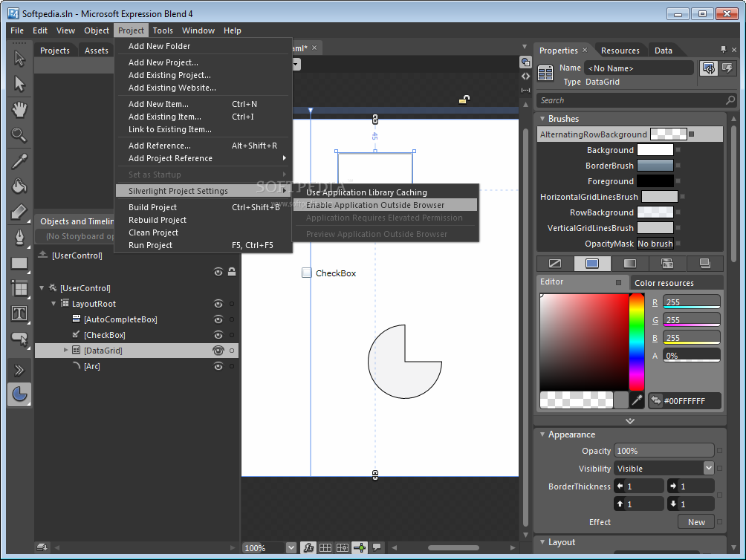746x560 pixels.
Task: Switch to the Data tab
Action: tap(664, 51)
